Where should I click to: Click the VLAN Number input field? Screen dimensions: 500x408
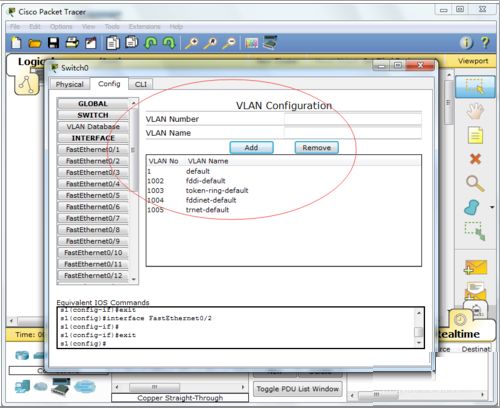coord(353,119)
